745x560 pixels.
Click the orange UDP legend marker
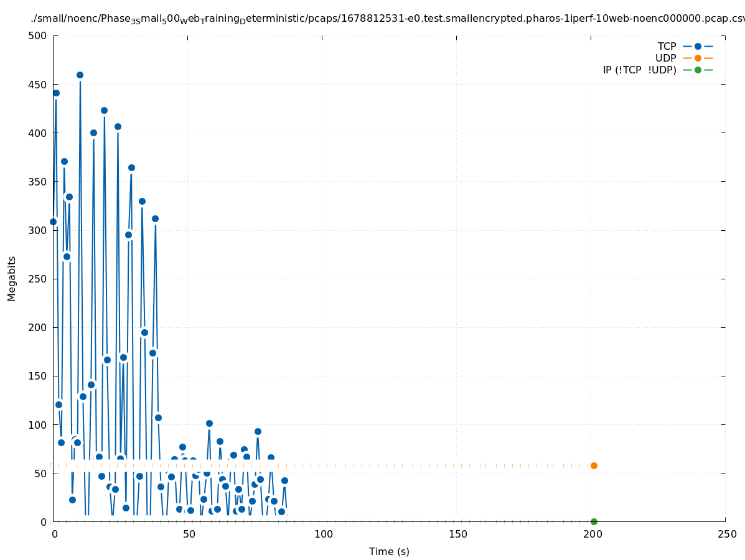698,58
